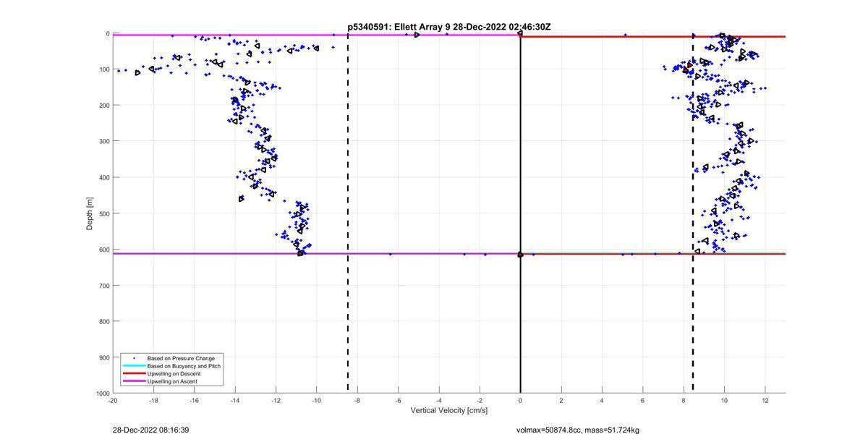Click the depth axis tick label '900'
Image resolution: width=868 pixels, height=442 pixels.
click(104, 357)
